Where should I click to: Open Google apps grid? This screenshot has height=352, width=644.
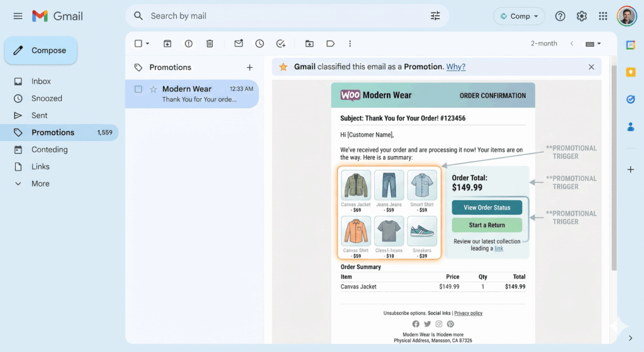tap(602, 16)
